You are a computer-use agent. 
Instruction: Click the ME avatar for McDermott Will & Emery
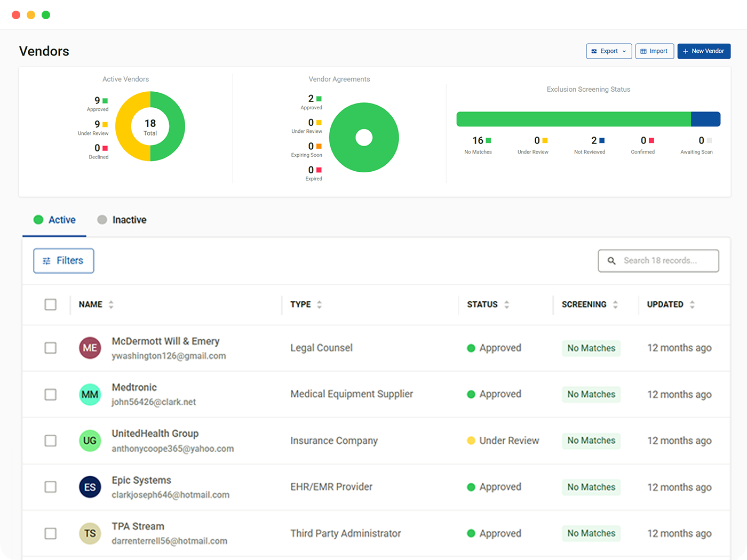tap(90, 348)
